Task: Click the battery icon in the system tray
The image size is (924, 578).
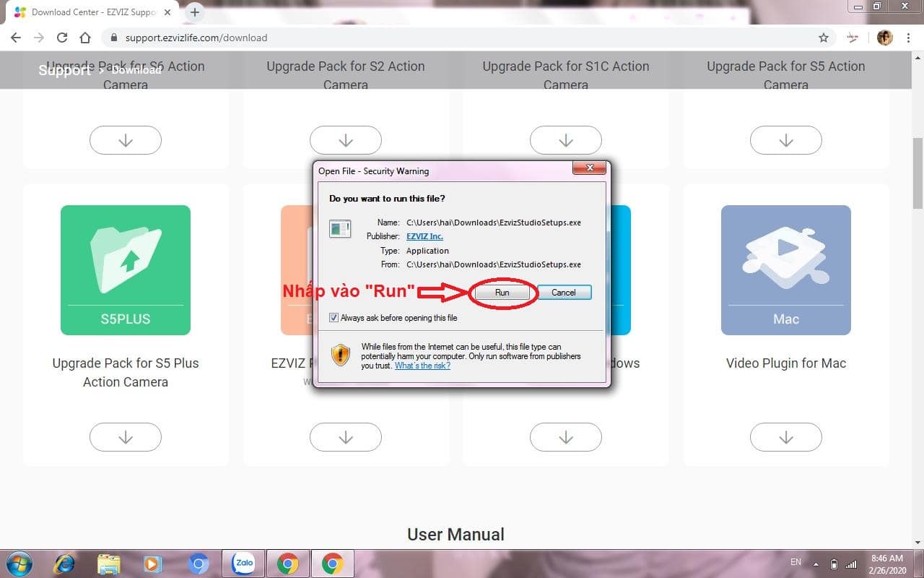Action: (834, 564)
